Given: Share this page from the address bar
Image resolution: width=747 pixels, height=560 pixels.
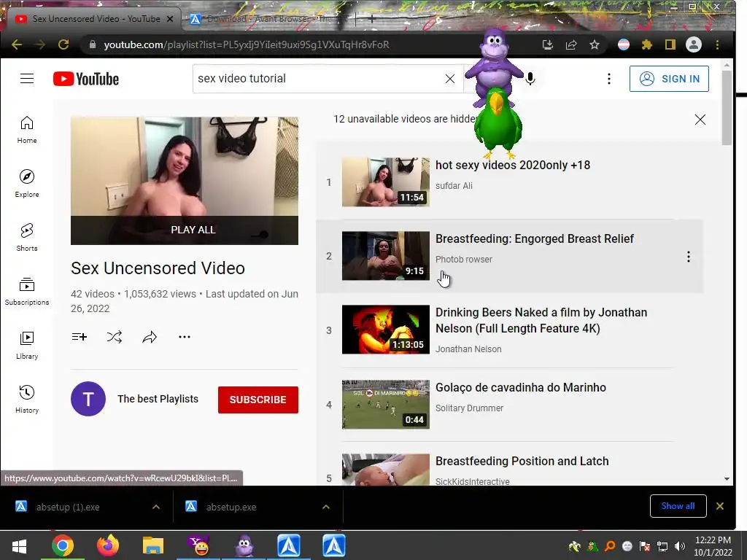Looking at the screenshot, I should [571, 44].
